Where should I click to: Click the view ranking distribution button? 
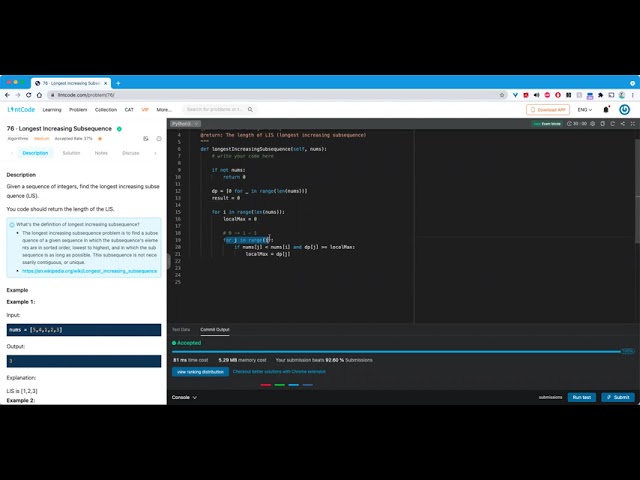click(x=200, y=372)
